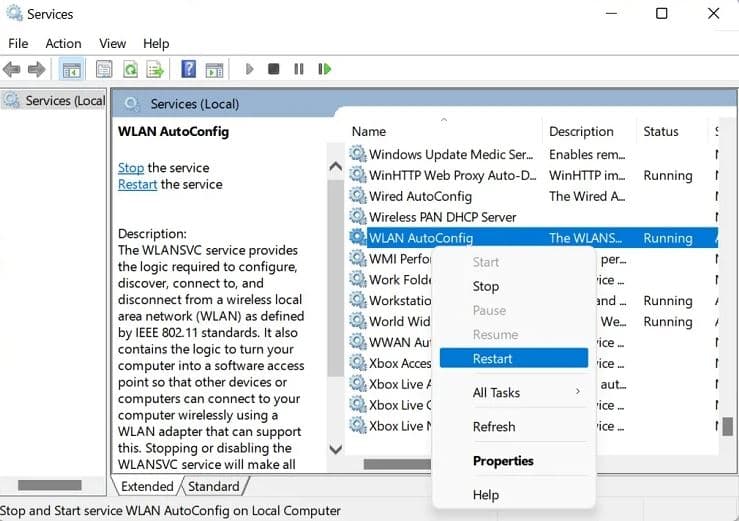
Task: Click gear icon beside Wireless PAN DHCP Server
Action: (358, 216)
